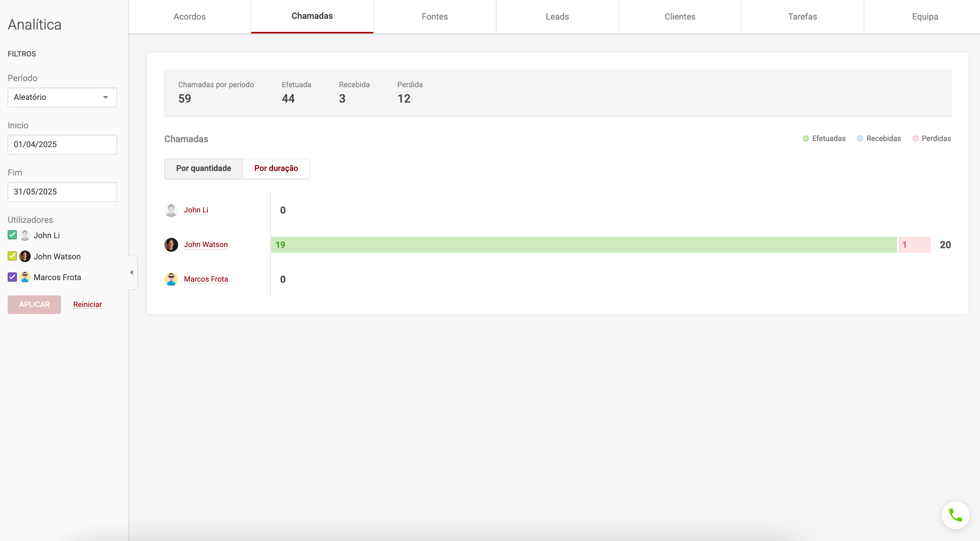This screenshot has height=541, width=980.
Task: Uncheck the John Watson user checkbox
Action: (12, 256)
